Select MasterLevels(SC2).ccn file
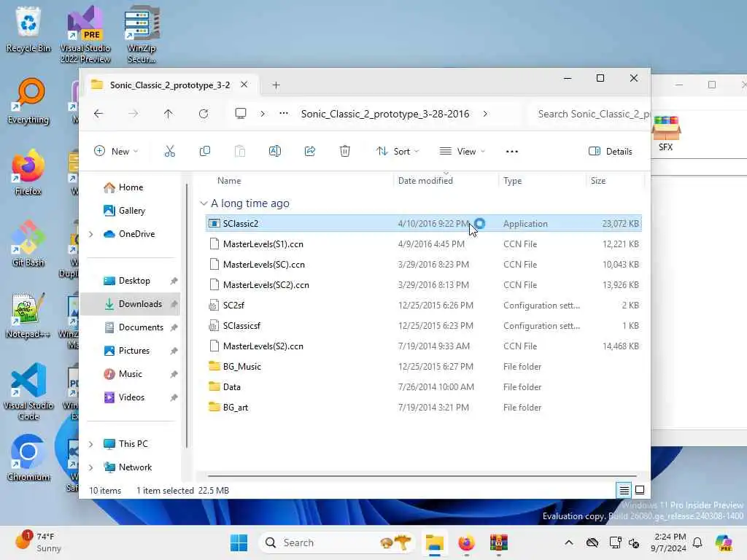This screenshot has width=747, height=560. [x=424, y=285]
